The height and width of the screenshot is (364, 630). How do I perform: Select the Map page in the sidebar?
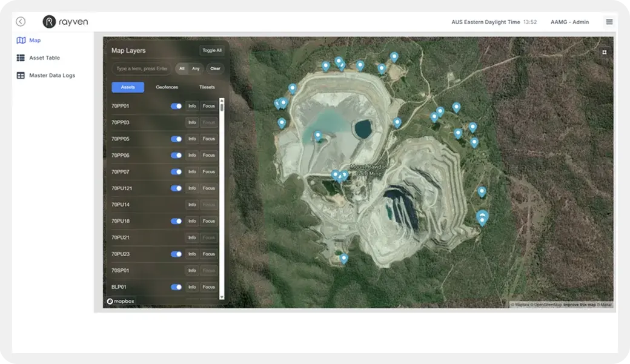point(35,41)
